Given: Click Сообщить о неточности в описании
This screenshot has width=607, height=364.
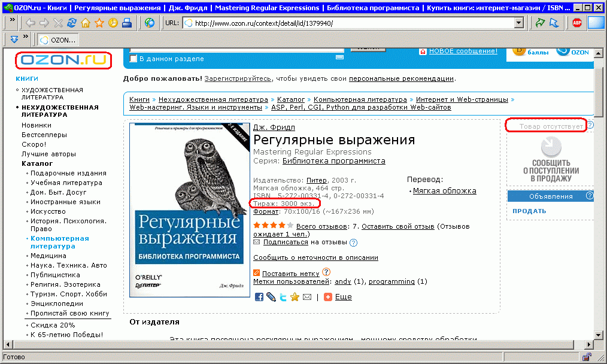Looking at the screenshot, I should pyautogui.click(x=315, y=258).
